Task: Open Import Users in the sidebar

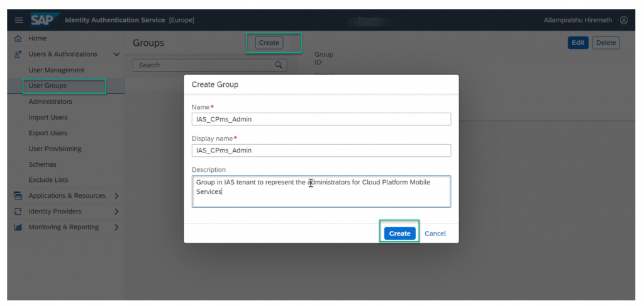Action: (x=48, y=117)
